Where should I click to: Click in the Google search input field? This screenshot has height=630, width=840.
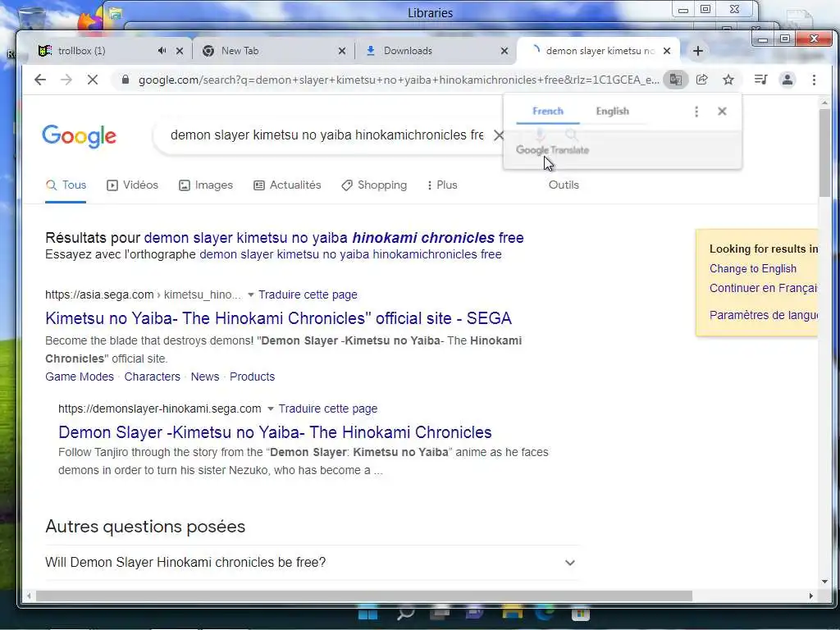326,135
